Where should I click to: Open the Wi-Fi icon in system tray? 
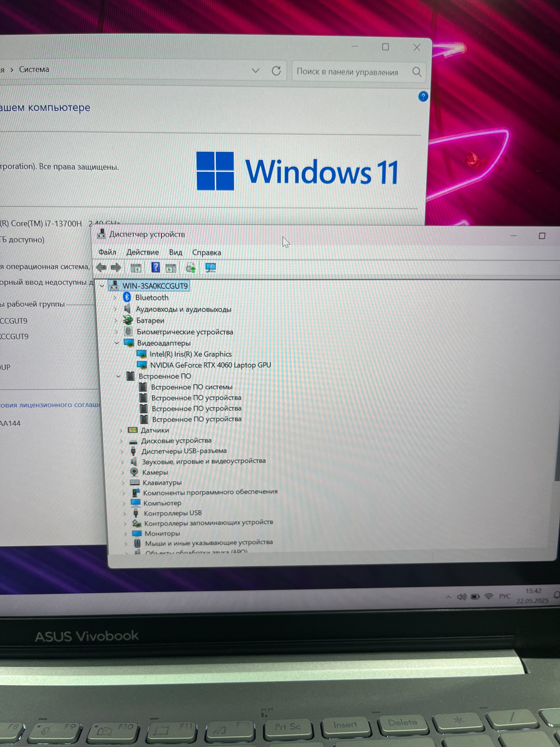tap(489, 596)
